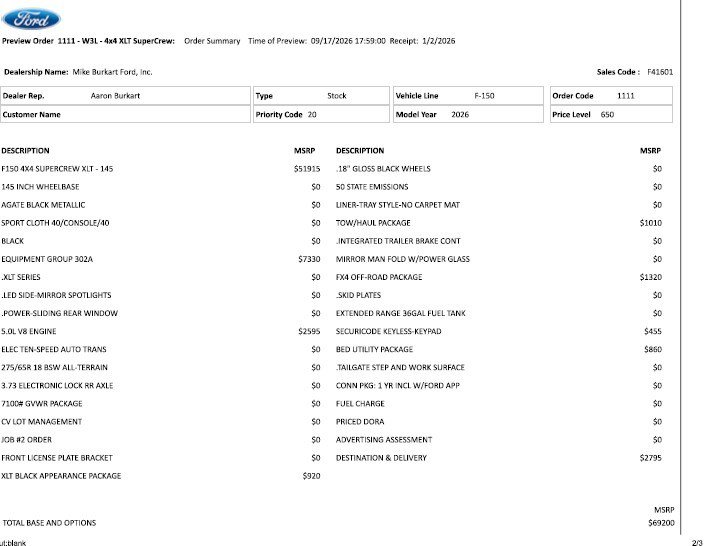Viewport: 717px width, 546px height.
Task: Click the XLT BLACK APPEARANCE PACKAGE row
Action: (x=161, y=476)
